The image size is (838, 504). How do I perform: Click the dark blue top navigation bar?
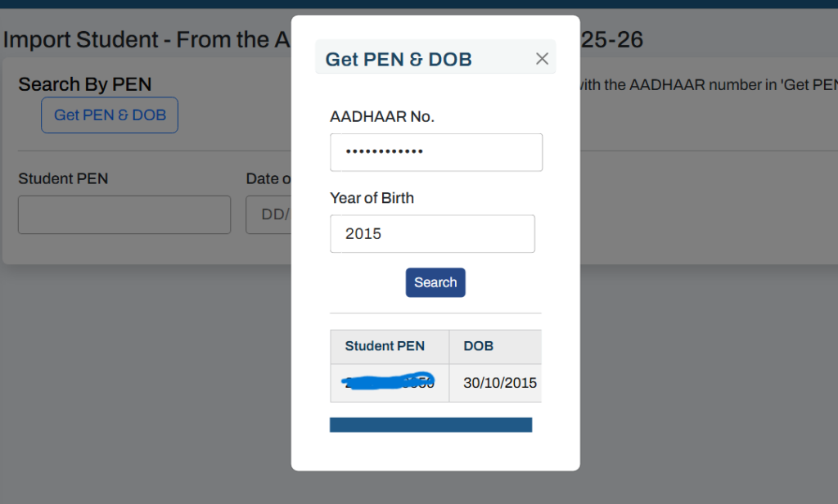[x=419, y=4]
